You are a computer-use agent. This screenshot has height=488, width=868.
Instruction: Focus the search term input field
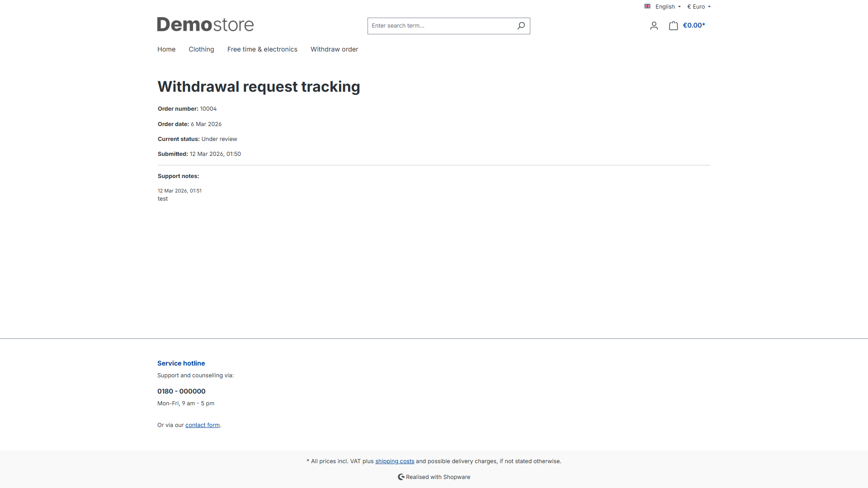click(441, 26)
